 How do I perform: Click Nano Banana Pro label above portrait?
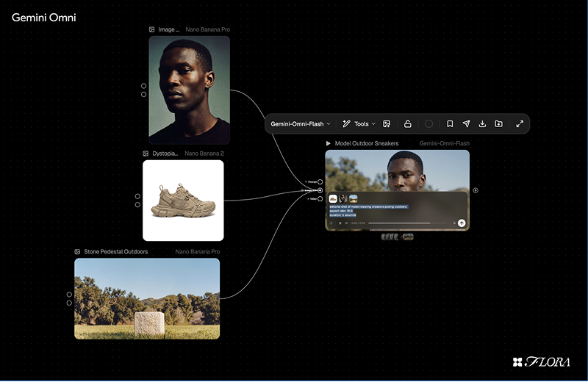(208, 29)
